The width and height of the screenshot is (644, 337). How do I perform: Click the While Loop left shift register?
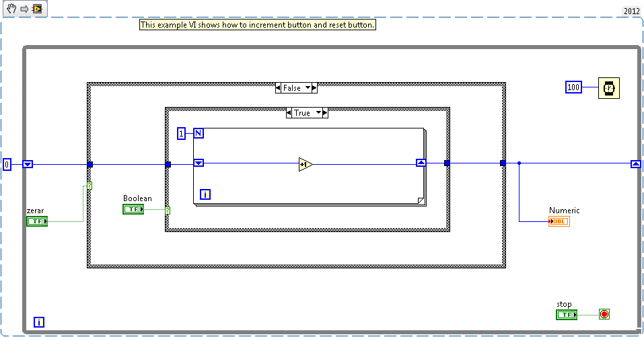point(28,164)
